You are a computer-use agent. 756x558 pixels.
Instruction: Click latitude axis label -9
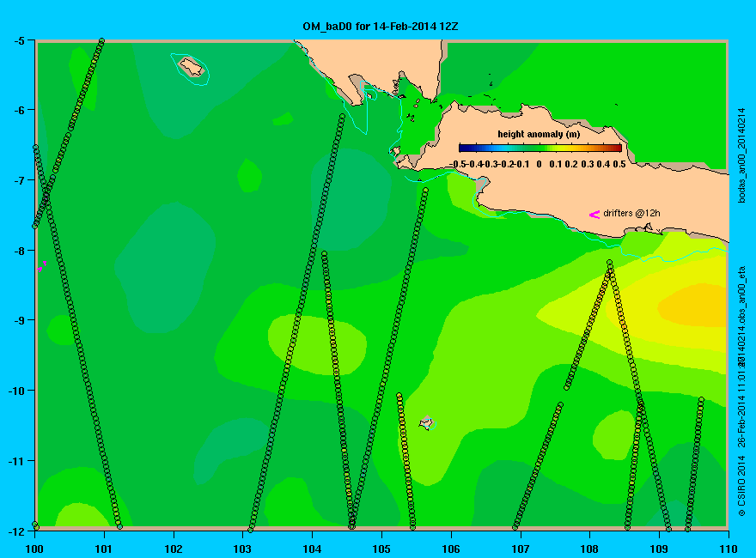(19, 320)
